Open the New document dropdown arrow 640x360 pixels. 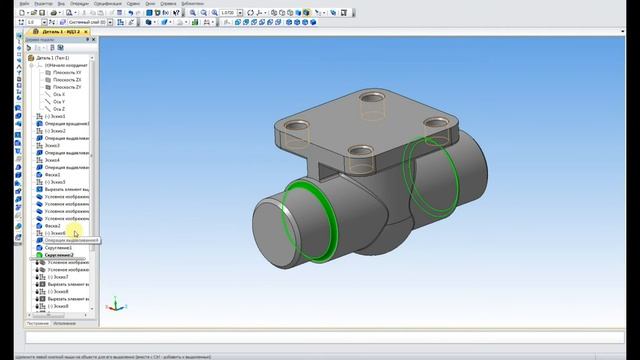[x=28, y=13]
